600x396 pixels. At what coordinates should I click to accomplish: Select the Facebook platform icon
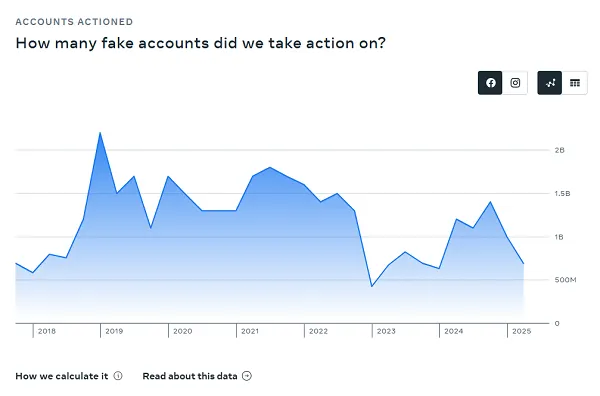490,83
